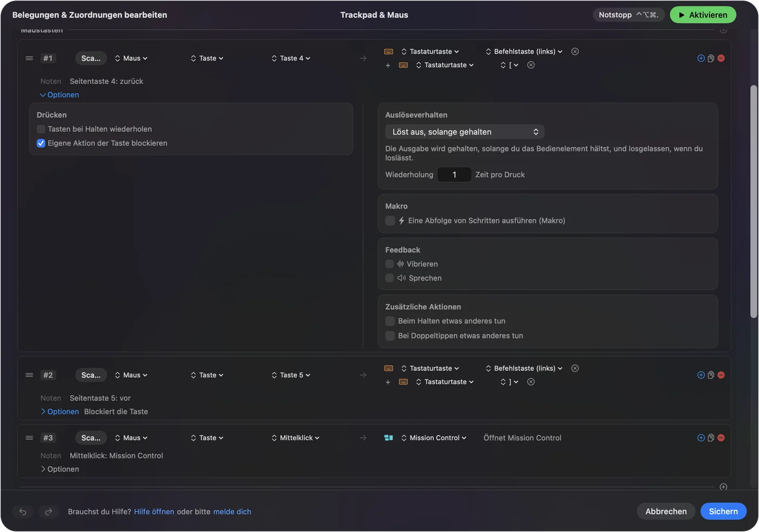Image resolution: width=759 pixels, height=532 pixels.
Task: Remove Befehlstaste (links) from mapping #1
Action: click(575, 52)
